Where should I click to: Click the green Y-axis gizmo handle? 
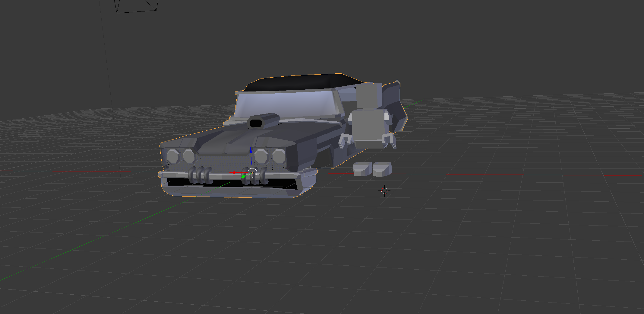click(243, 176)
